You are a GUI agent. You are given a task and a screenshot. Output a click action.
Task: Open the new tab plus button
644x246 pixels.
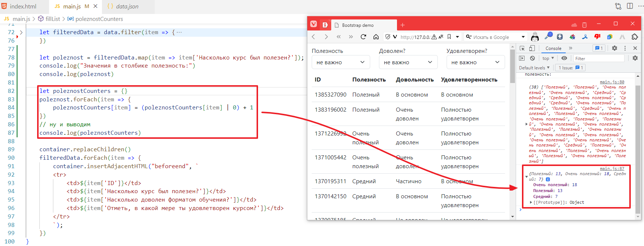402,25
